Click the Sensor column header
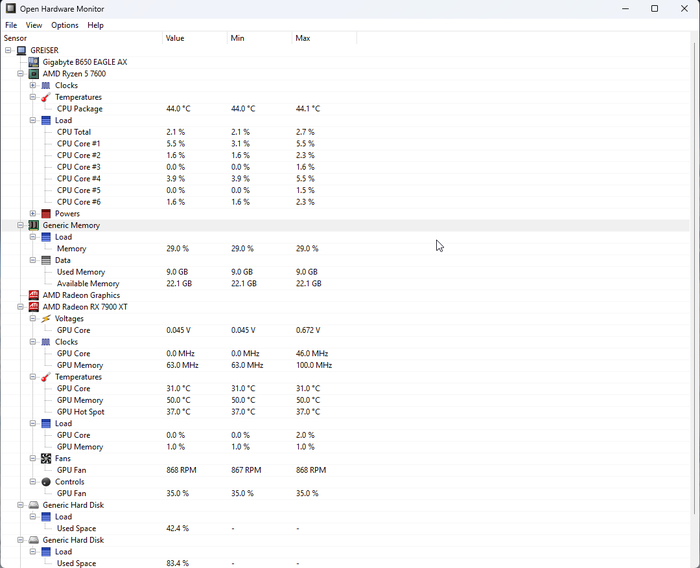Viewport: 700px width, 568px height. (x=81, y=38)
